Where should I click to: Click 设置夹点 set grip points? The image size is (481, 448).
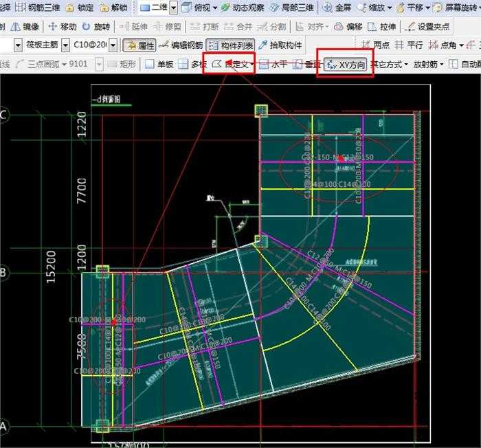[427, 27]
